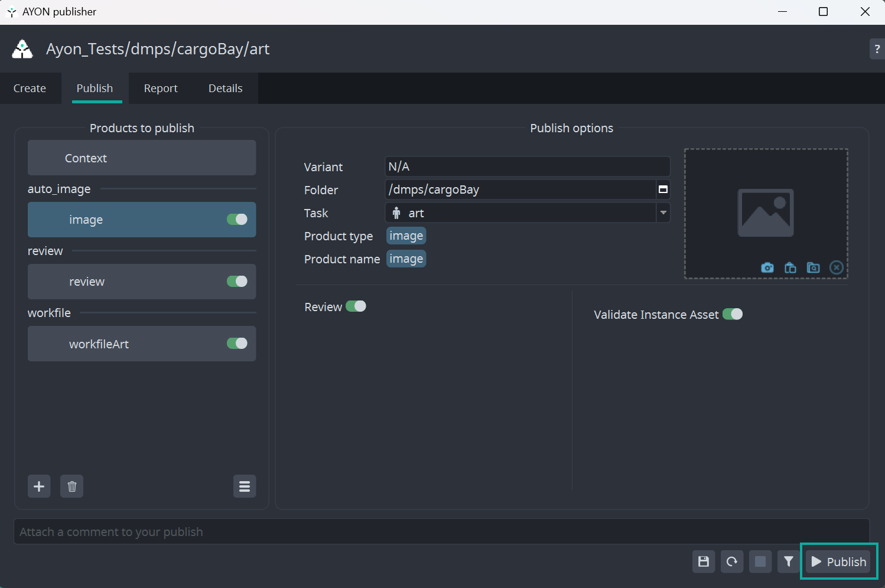885x588 pixels.
Task: Expand the Task dropdown arrow
Action: (x=663, y=213)
